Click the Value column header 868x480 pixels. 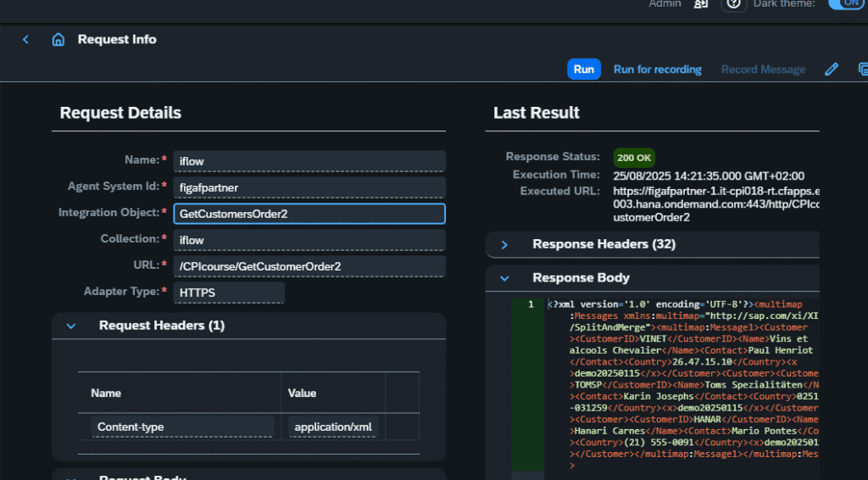pos(302,393)
